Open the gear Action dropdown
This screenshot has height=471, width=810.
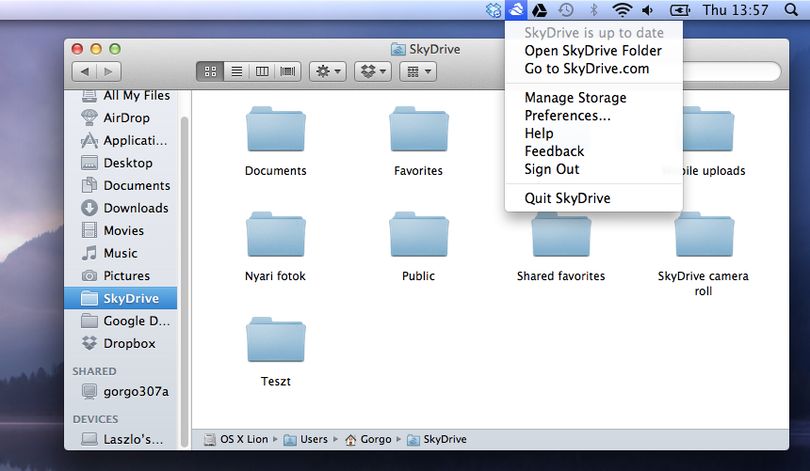click(328, 71)
